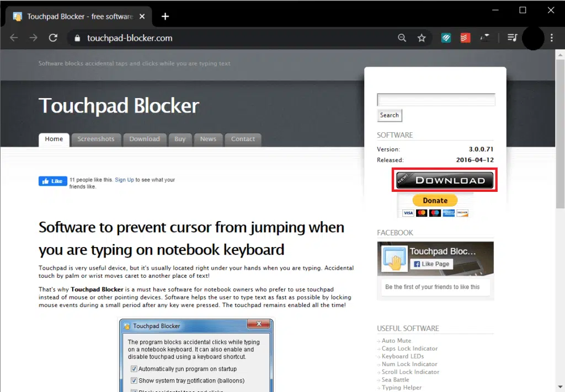
Task: Open the Scroll Lock Indicator link
Action: coord(411,372)
